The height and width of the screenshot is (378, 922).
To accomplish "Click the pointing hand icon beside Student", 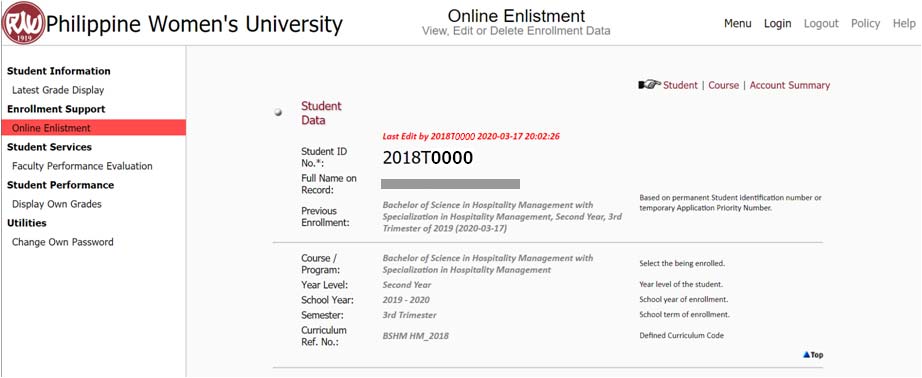I will click(649, 85).
